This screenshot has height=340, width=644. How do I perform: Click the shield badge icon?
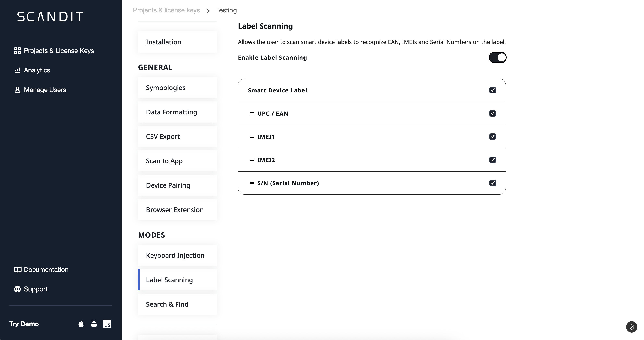click(632, 327)
